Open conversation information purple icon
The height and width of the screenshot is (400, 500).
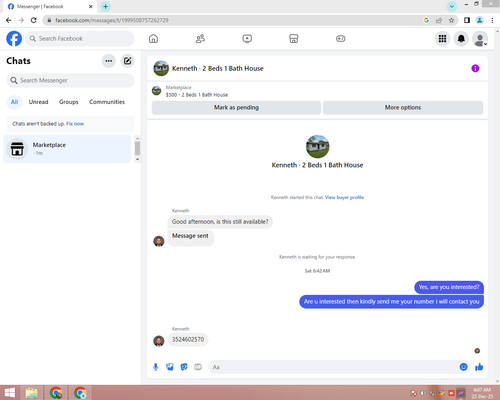pyautogui.click(x=475, y=68)
